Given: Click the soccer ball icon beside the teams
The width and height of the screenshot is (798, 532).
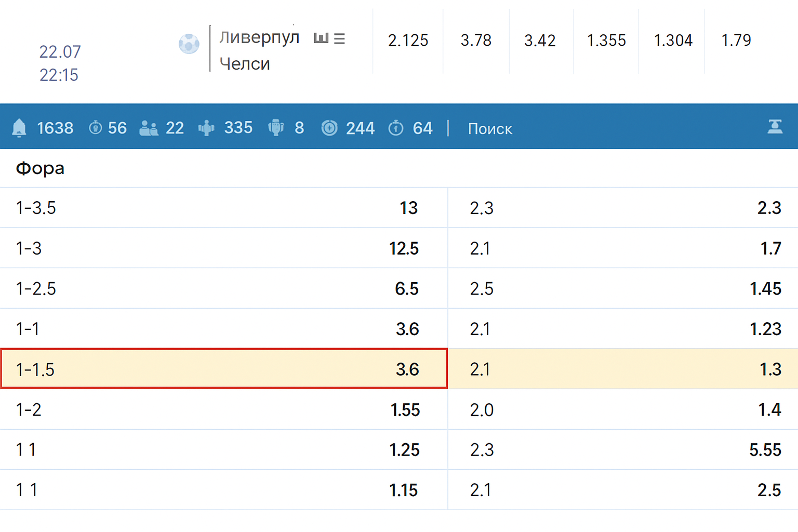Looking at the screenshot, I should tap(189, 44).
